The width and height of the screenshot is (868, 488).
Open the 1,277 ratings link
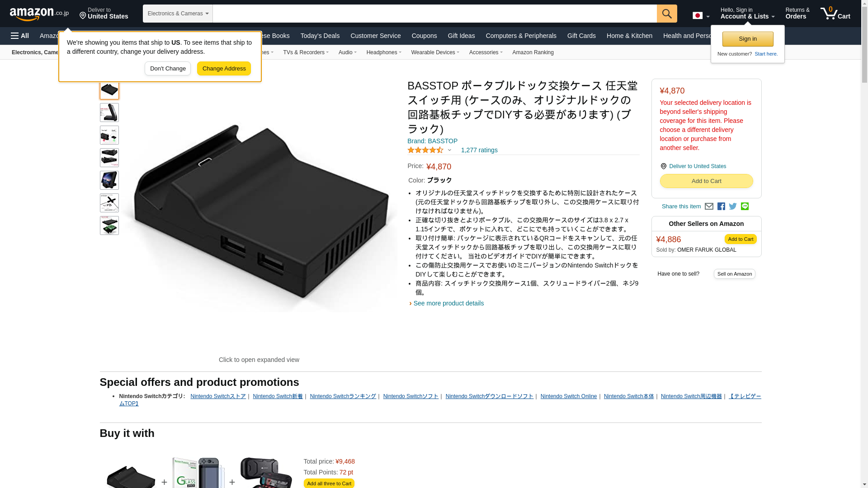click(479, 150)
